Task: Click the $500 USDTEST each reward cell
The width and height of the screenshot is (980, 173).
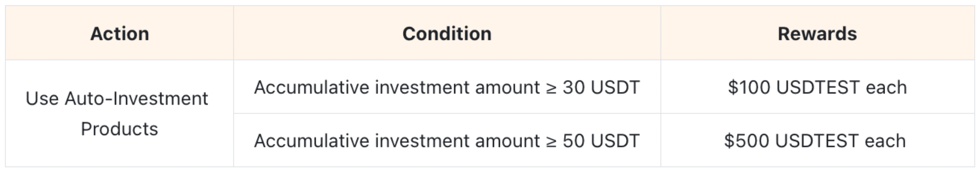Action: (x=815, y=141)
